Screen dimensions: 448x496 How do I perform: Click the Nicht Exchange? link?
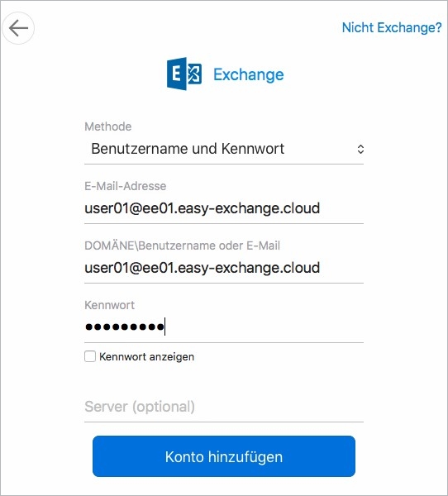point(392,27)
